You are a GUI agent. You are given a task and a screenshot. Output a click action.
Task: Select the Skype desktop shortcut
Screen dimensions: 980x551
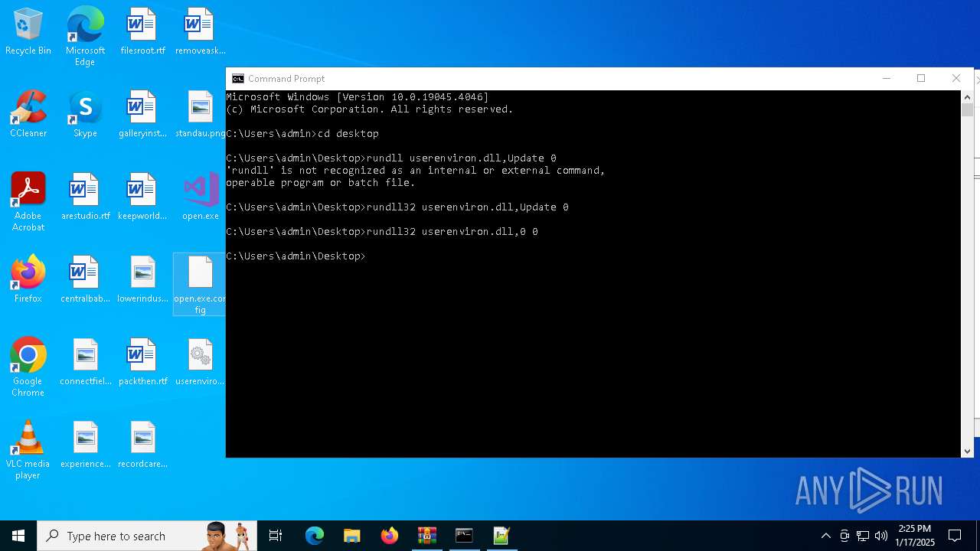[x=85, y=115]
